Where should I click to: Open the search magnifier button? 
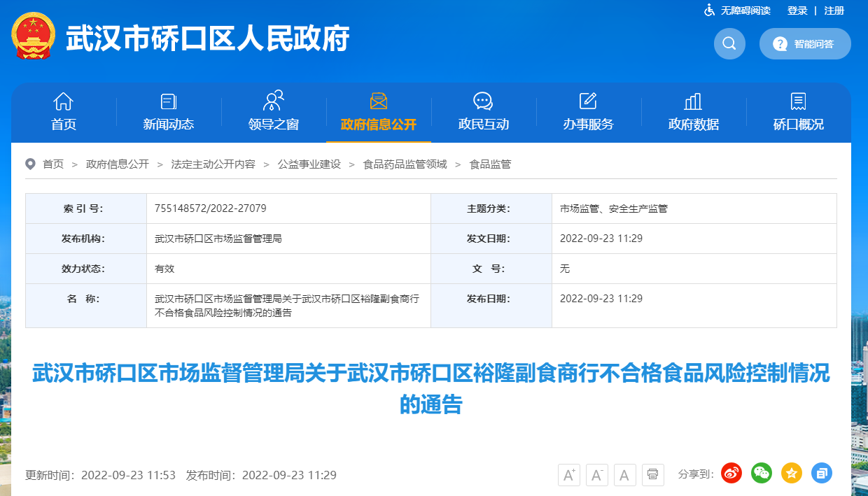729,43
